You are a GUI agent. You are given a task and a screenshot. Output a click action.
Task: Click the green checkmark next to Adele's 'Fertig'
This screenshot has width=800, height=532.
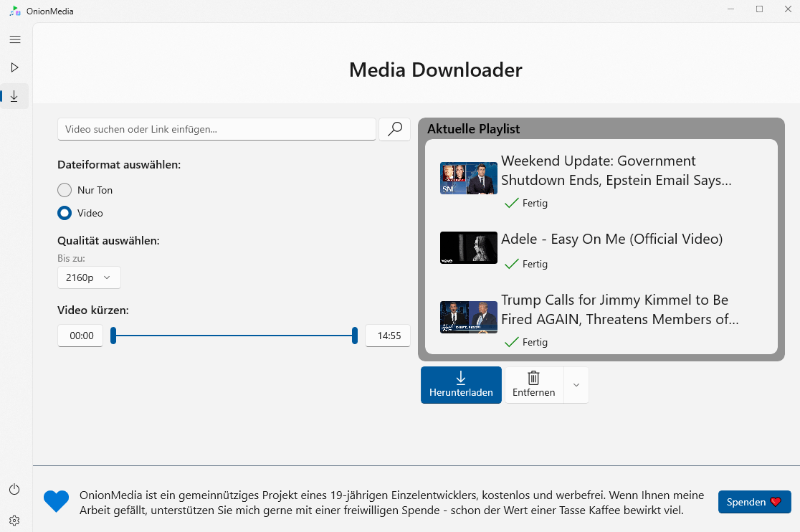511,264
